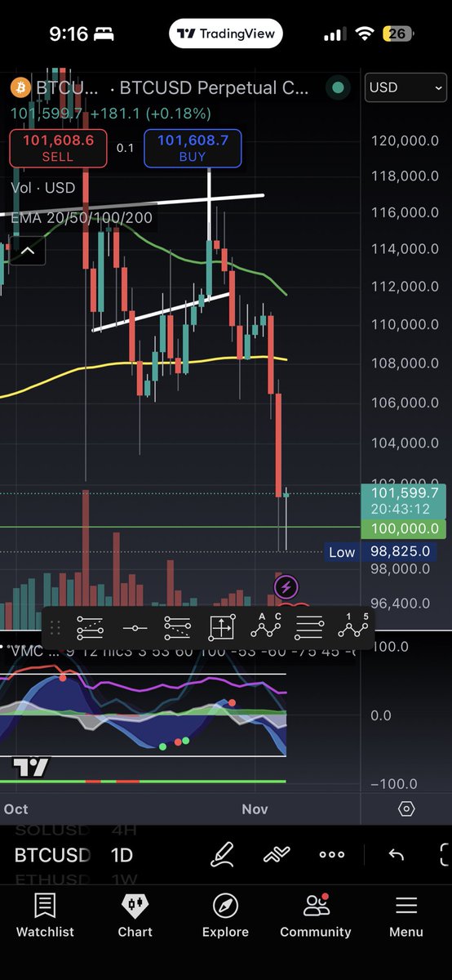Tap the 118,000.0 price scale label
The width and height of the screenshot is (452, 980).
(405, 176)
